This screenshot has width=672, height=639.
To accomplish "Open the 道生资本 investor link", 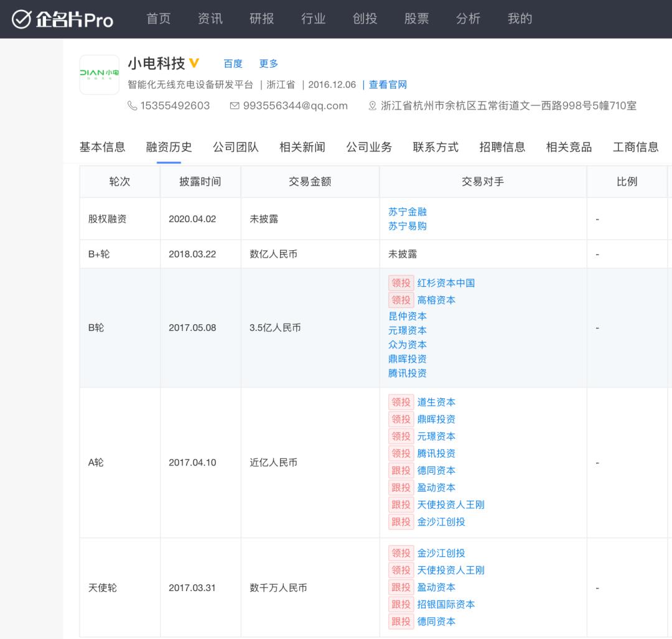I will 436,402.
